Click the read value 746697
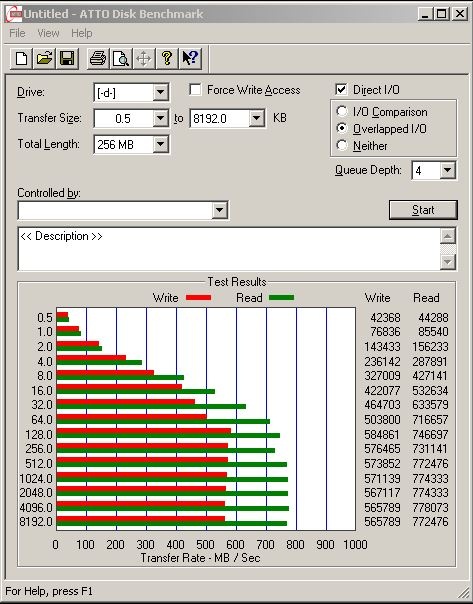Viewport: 473px width, 604px height. tap(430, 435)
